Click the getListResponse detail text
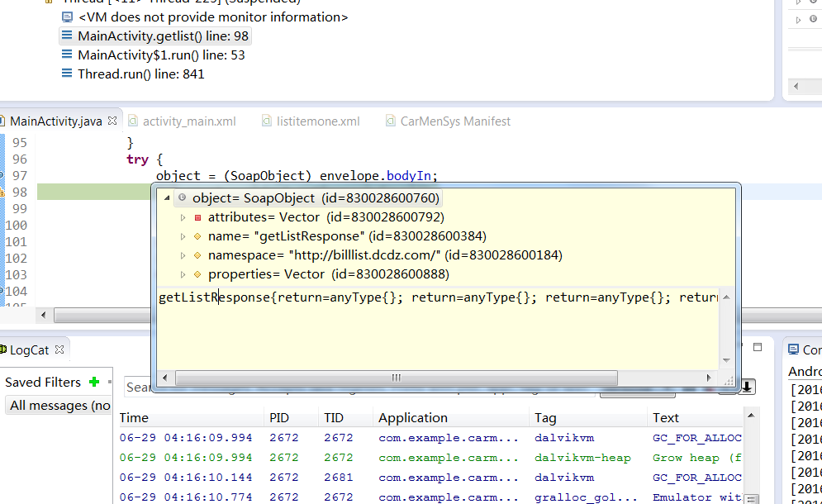The width and height of the screenshot is (822, 504). pyautogui.click(x=438, y=297)
